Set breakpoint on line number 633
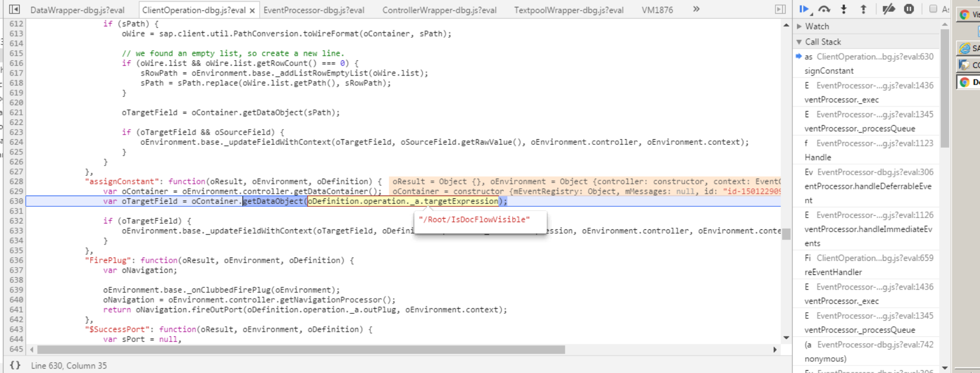This screenshot has height=373, width=980. click(x=16, y=231)
